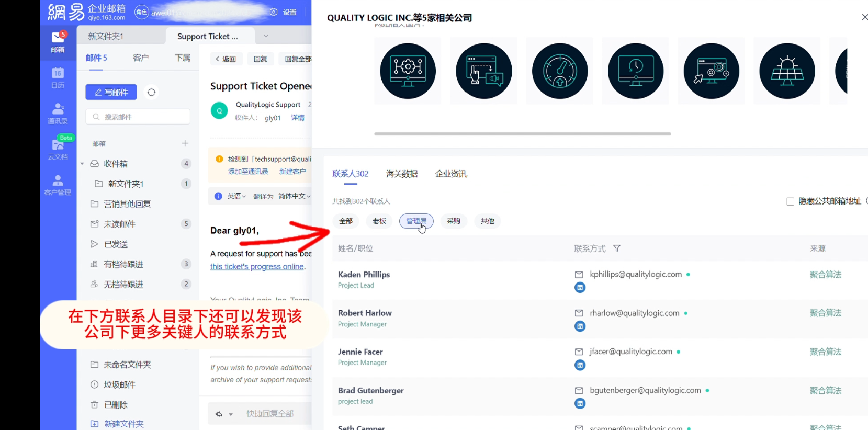Click the speedometer gauge service thumbnail
Screen dimensions: 868x430
[x=560, y=71]
